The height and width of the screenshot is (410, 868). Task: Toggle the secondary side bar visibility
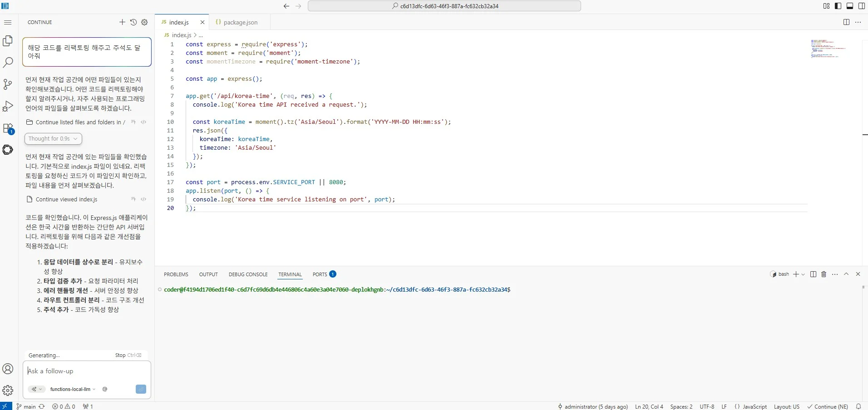coord(862,6)
